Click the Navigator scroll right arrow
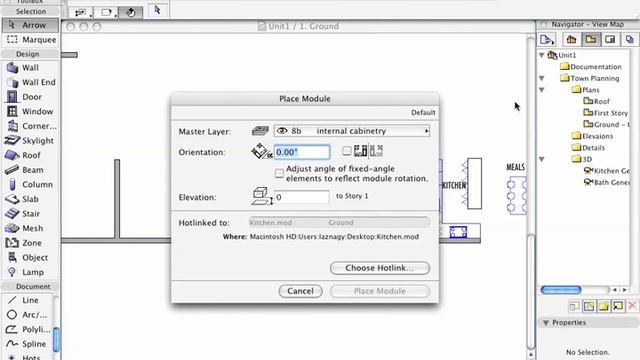The height and width of the screenshot is (360, 640). pyautogui.click(x=624, y=290)
